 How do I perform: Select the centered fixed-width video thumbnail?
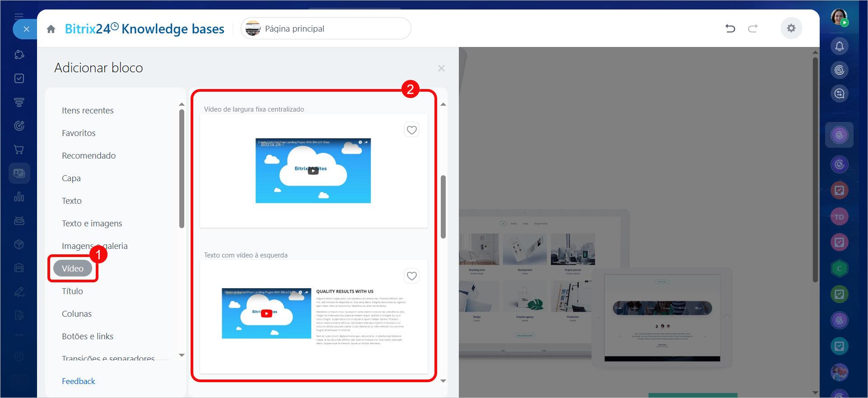pos(313,171)
